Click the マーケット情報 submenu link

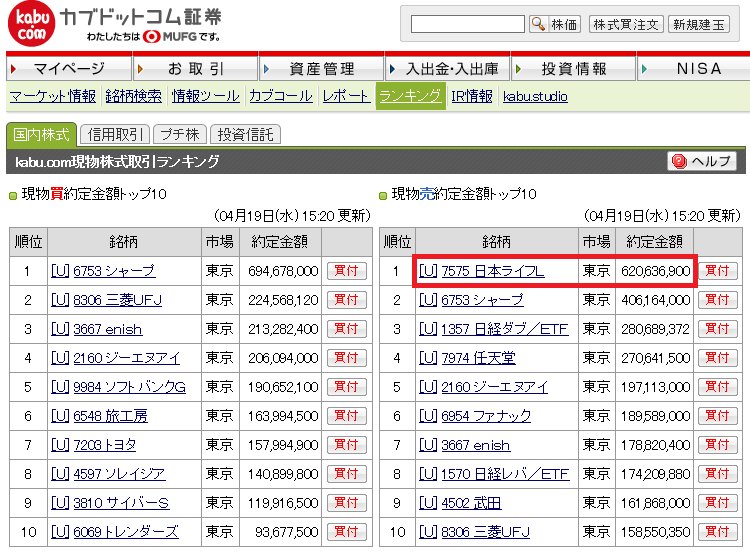(x=53, y=96)
